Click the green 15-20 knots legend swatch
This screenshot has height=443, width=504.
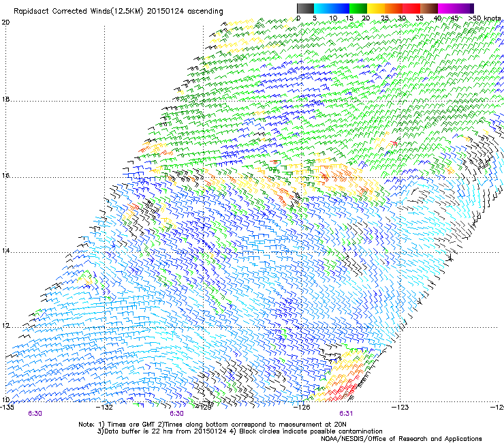(358, 8)
